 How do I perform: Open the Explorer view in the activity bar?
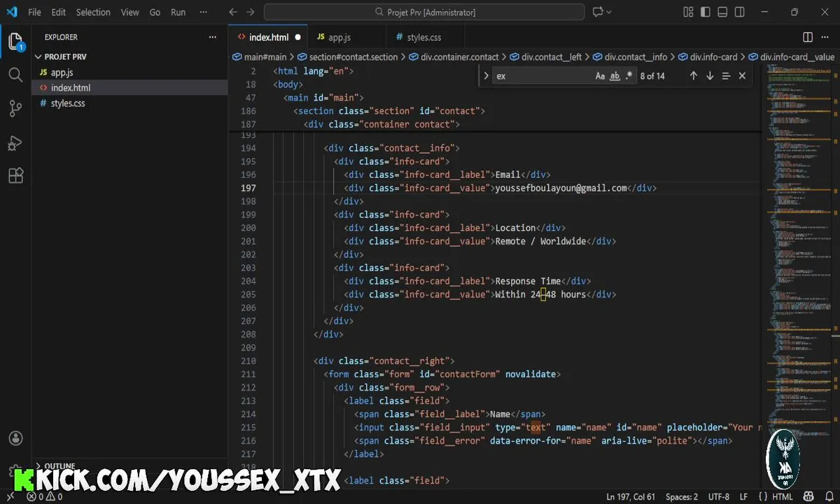[15, 42]
